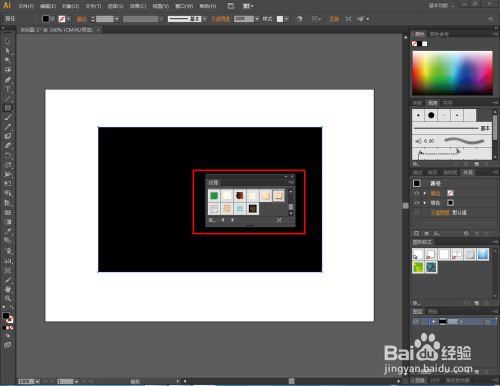500x386 pixels.
Task: Open the 对象(O) menu
Action: coord(70,6)
